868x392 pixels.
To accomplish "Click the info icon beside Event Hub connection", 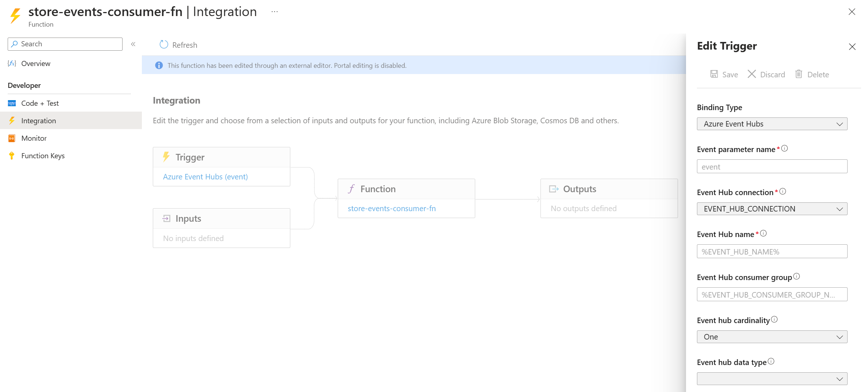I will [783, 191].
